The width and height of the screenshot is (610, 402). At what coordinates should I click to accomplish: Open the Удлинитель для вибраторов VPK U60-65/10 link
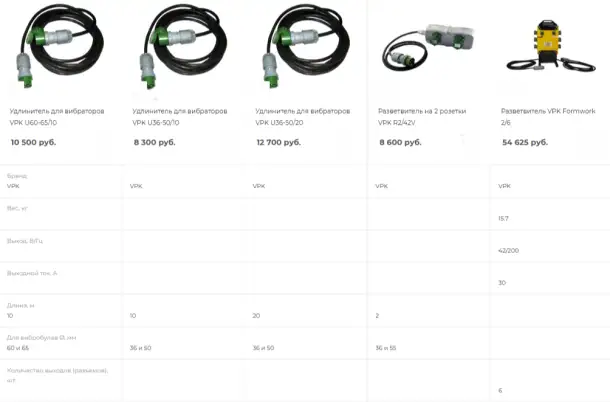click(x=57, y=117)
